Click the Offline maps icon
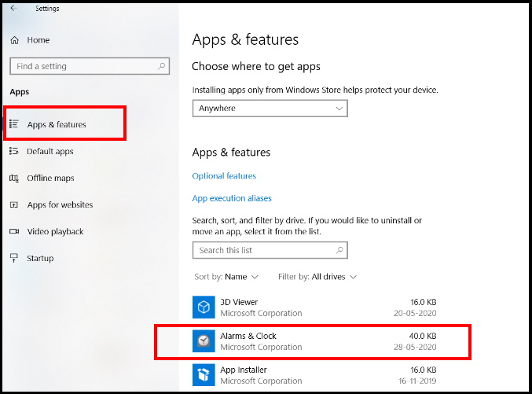Screen dimensions: 532x394 (x=14, y=178)
